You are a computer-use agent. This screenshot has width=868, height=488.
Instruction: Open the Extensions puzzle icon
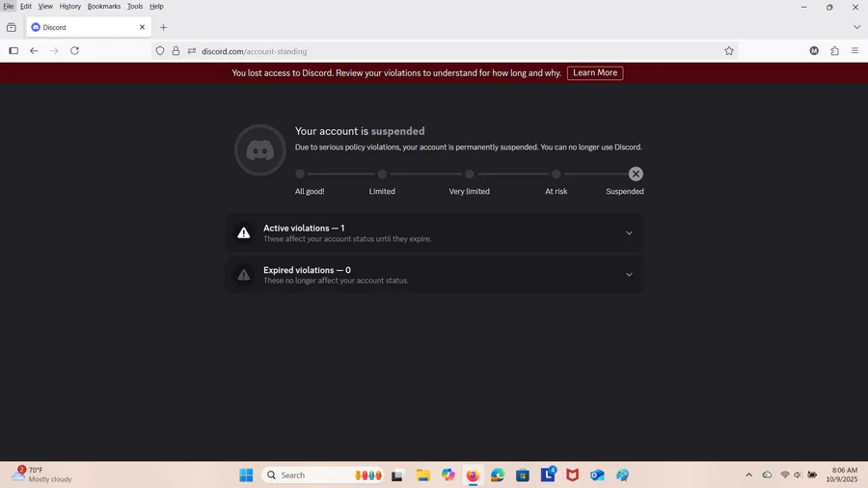pos(835,51)
